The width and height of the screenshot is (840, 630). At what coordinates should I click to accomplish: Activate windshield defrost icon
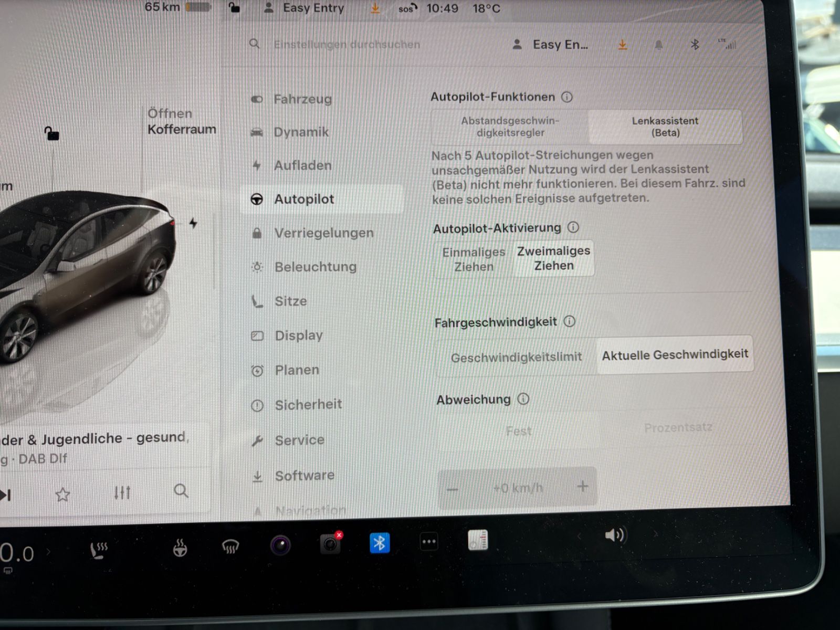click(x=230, y=547)
